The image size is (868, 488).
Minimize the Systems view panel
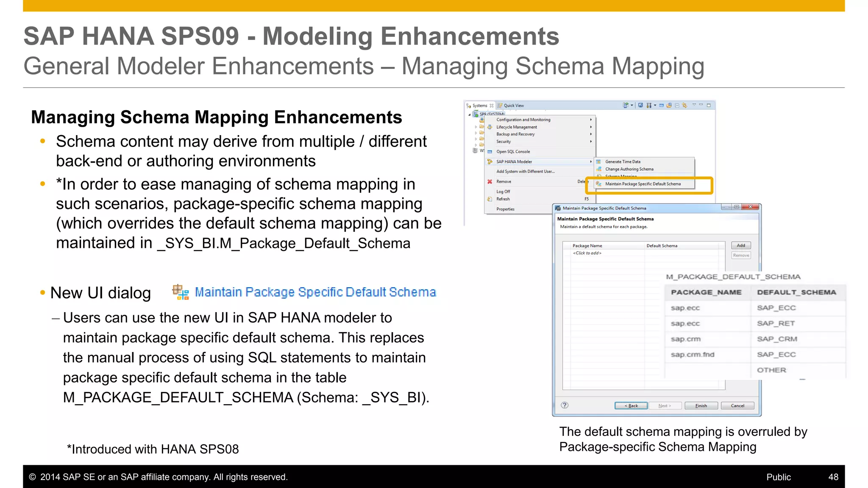[701, 105]
